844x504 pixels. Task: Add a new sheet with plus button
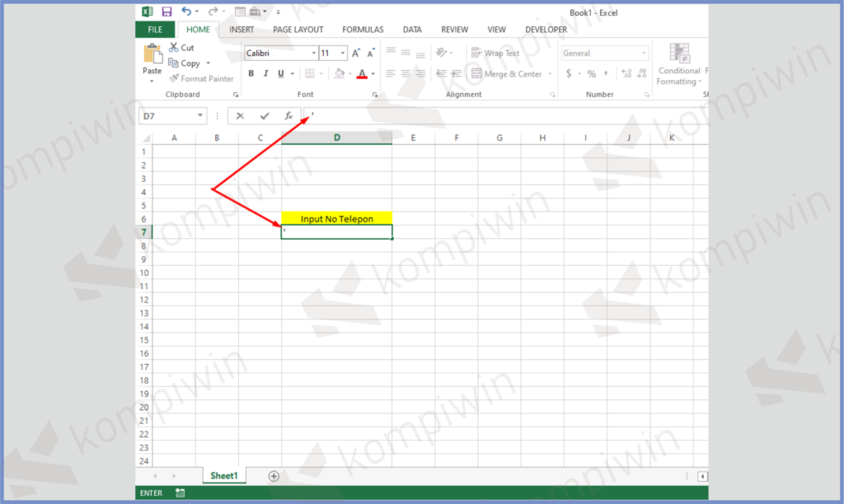point(274,476)
